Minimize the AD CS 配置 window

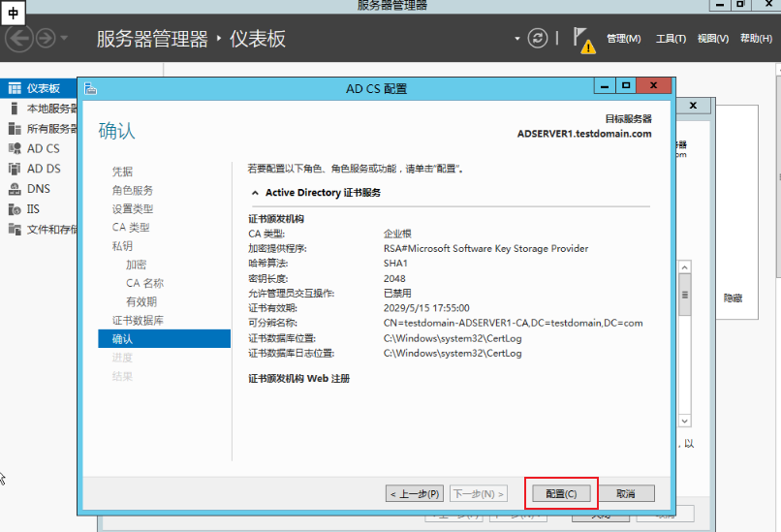605,85
